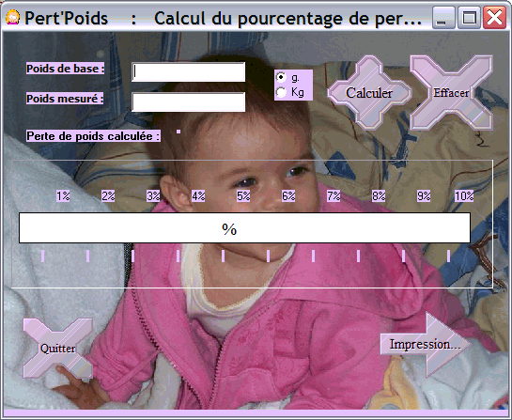The height and width of the screenshot is (420, 512).
Task: Click the 3% scale label
Action: click(x=153, y=196)
